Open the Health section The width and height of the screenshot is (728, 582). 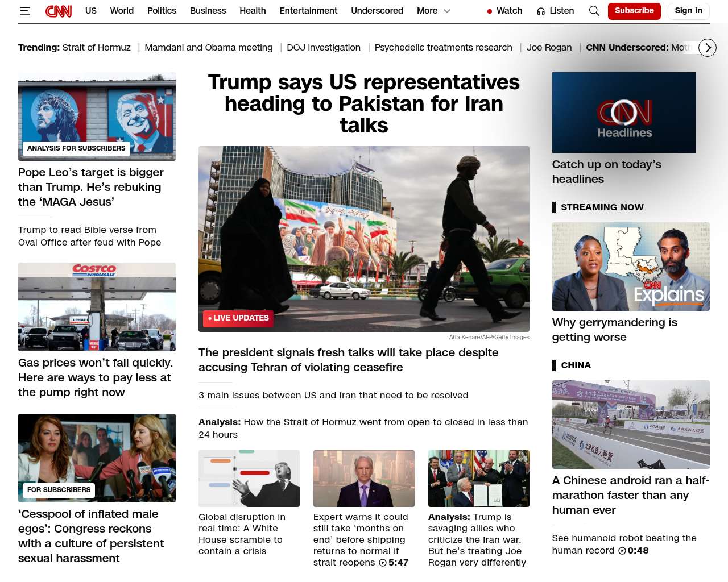coord(253,11)
